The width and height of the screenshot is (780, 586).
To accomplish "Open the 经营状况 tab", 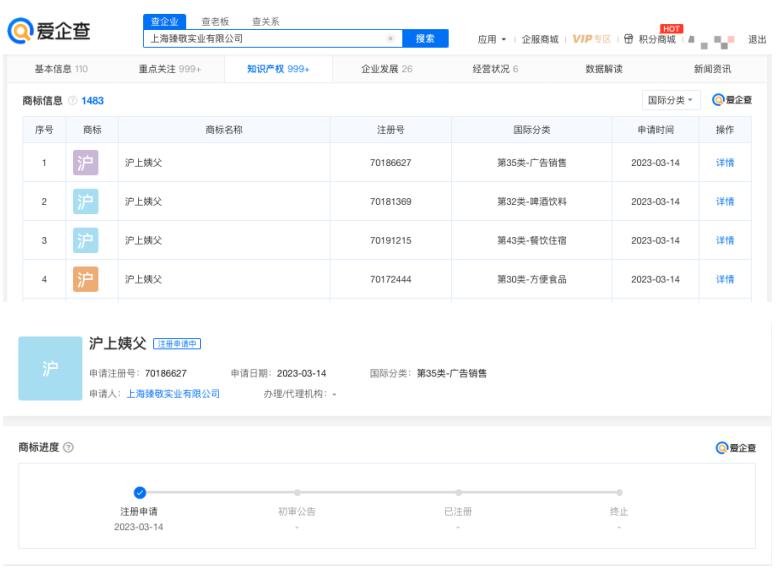I will pos(495,69).
